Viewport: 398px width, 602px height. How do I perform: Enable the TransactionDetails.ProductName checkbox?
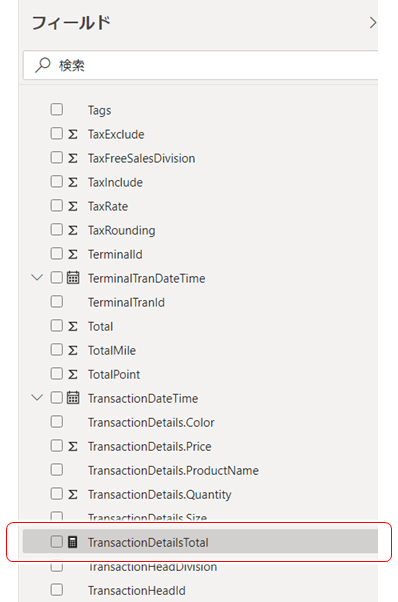57,470
